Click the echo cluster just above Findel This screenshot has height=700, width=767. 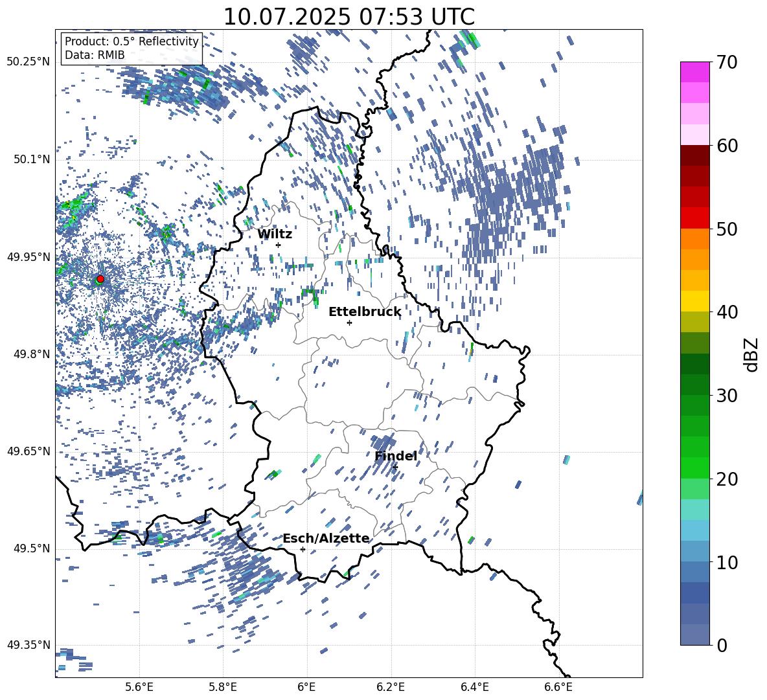383,442
